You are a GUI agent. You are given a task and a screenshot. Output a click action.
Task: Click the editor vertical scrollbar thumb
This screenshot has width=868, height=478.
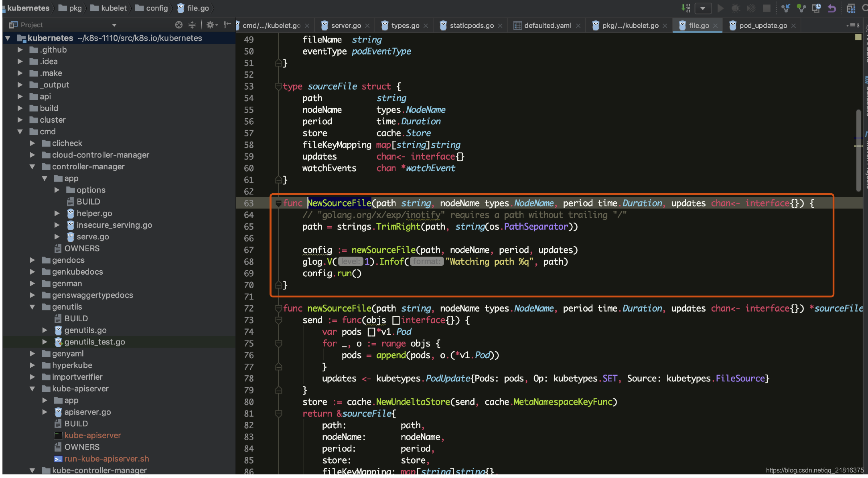point(858,150)
